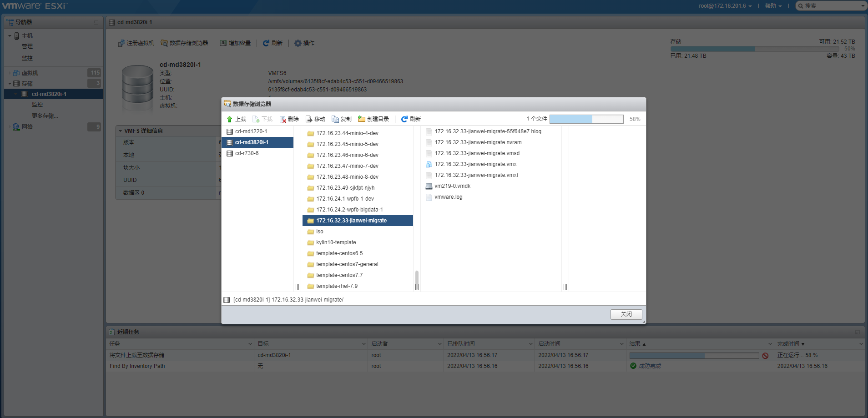This screenshot has width=868, height=418.
Task: Expand the Virtual machines (虚拟机) navigator node
Action: (x=10, y=73)
